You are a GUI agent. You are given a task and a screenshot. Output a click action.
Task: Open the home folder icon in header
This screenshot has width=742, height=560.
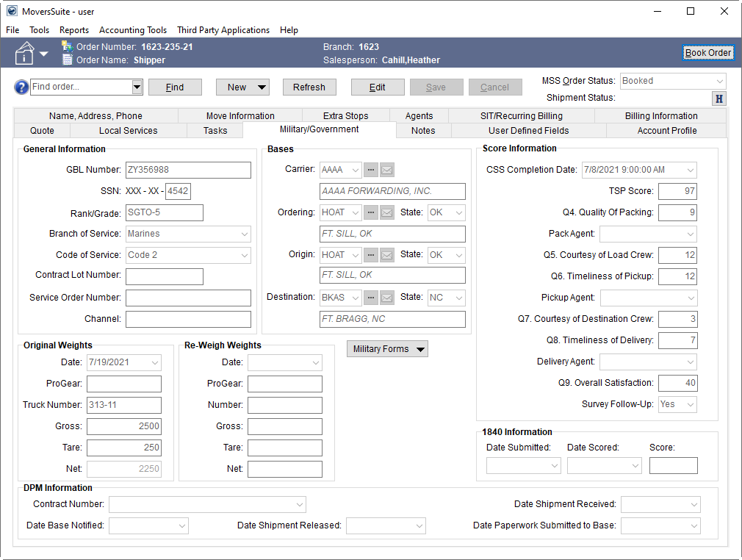25,54
